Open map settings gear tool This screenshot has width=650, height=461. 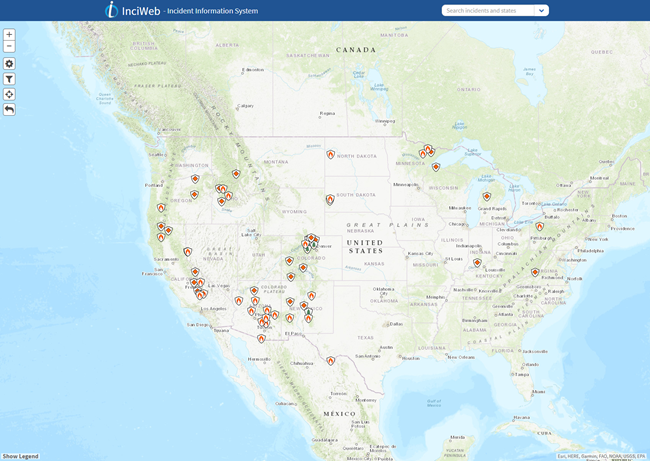(9, 64)
